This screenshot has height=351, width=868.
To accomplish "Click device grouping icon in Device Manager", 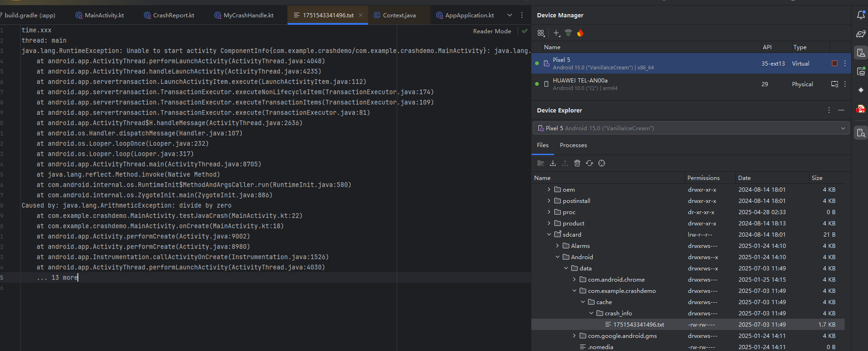I will pos(541,33).
